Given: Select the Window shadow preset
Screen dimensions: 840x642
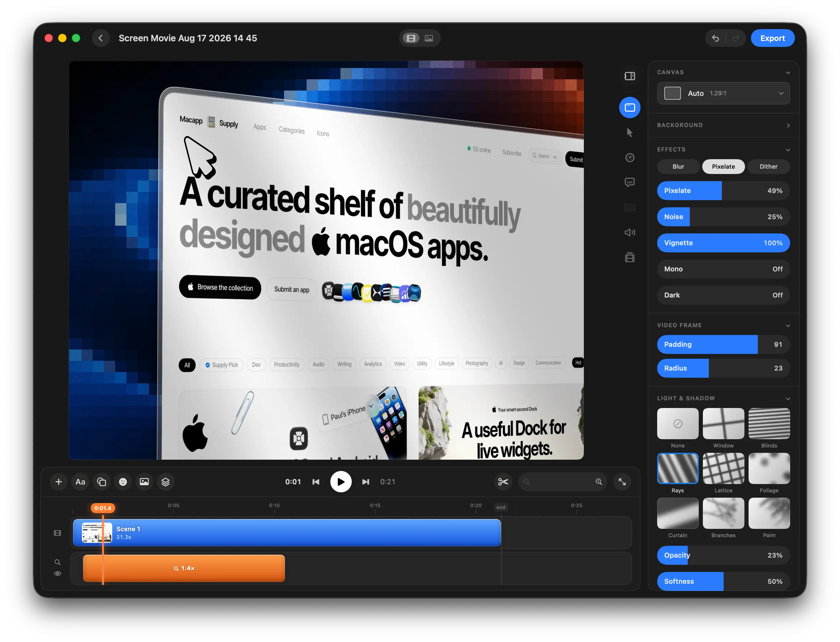Looking at the screenshot, I should point(723,423).
